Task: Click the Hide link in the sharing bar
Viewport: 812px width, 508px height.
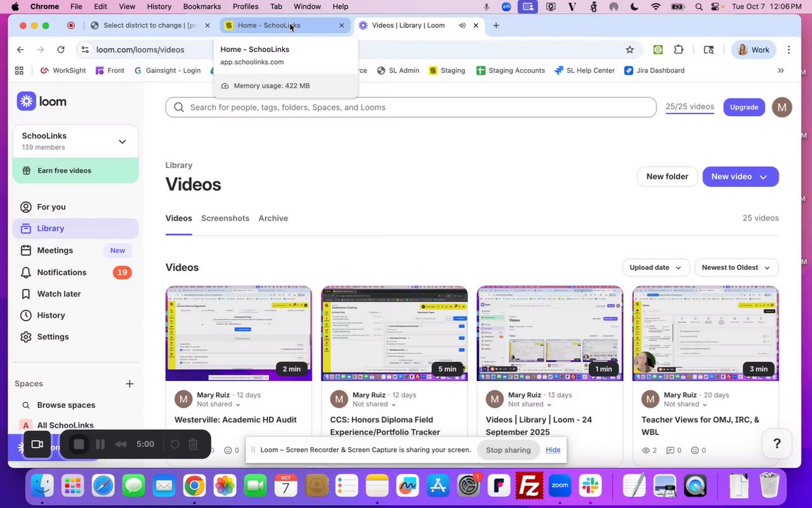Action: point(553,450)
